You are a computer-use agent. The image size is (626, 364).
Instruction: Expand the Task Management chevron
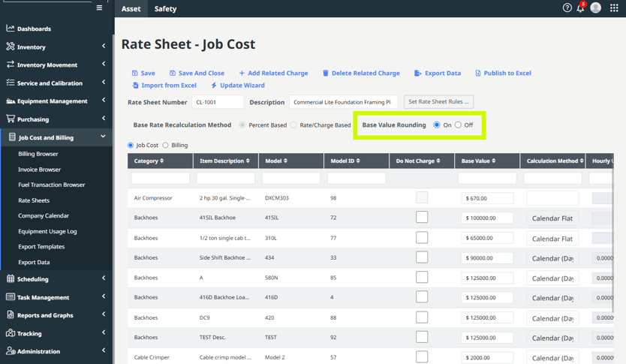104,296
